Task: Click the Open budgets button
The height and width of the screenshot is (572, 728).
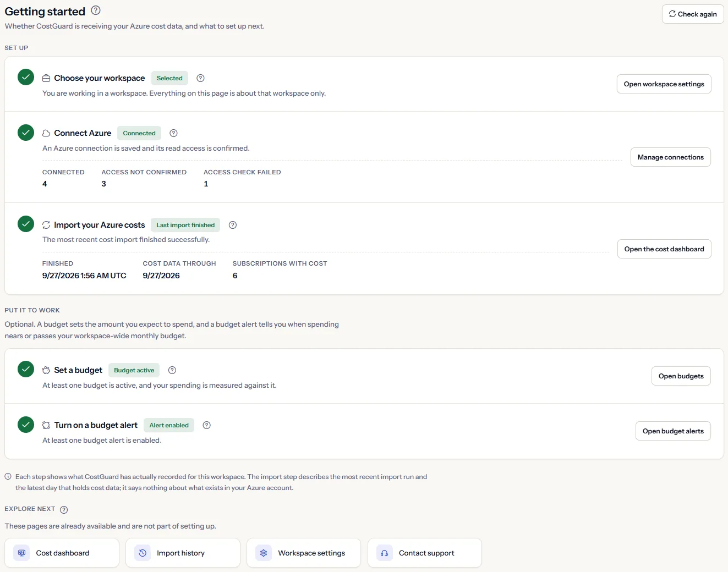Action: 681,376
